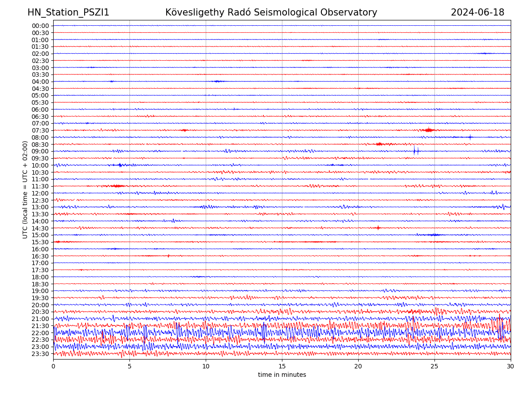Select the 00:00 time row label
Screen dimensions: 532x399
[40, 26]
